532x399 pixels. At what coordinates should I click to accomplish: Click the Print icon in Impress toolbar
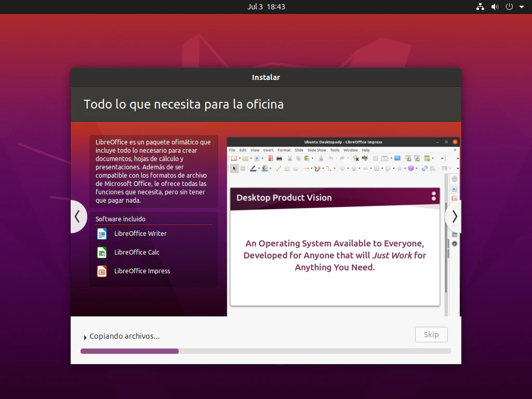click(x=279, y=158)
